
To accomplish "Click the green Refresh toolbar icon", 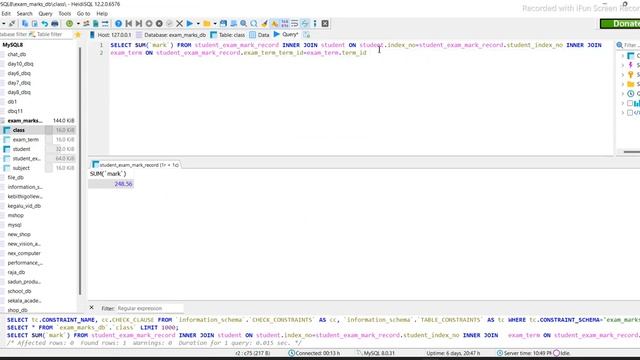I will coord(69,24).
